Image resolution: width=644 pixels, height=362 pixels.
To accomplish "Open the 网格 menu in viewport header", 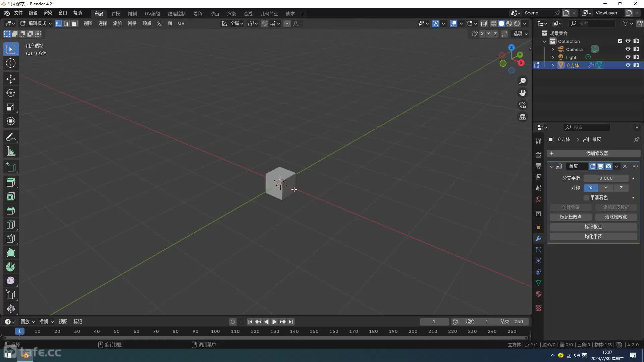I will 132,23.
